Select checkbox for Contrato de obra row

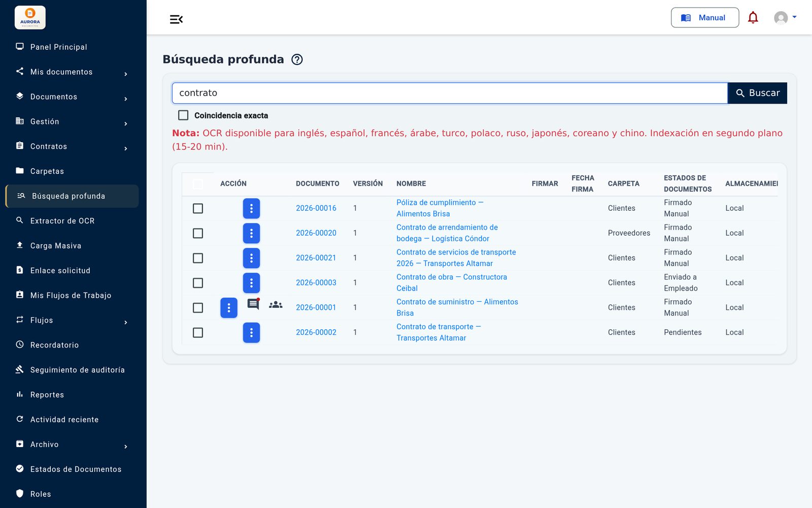pos(198,283)
